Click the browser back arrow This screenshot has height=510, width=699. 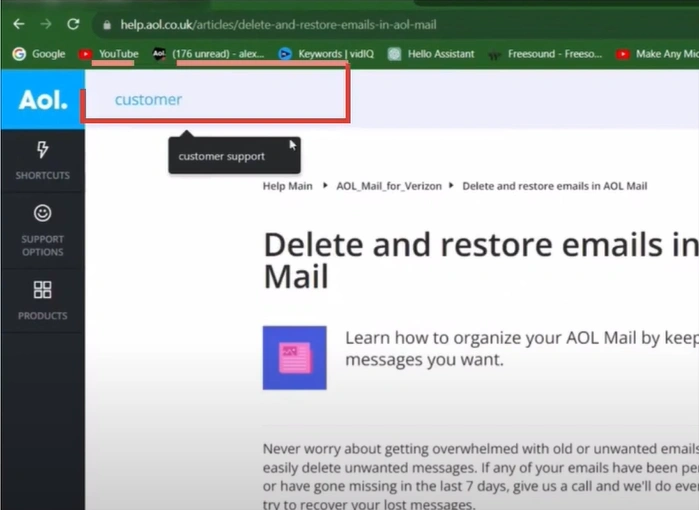pos(19,24)
